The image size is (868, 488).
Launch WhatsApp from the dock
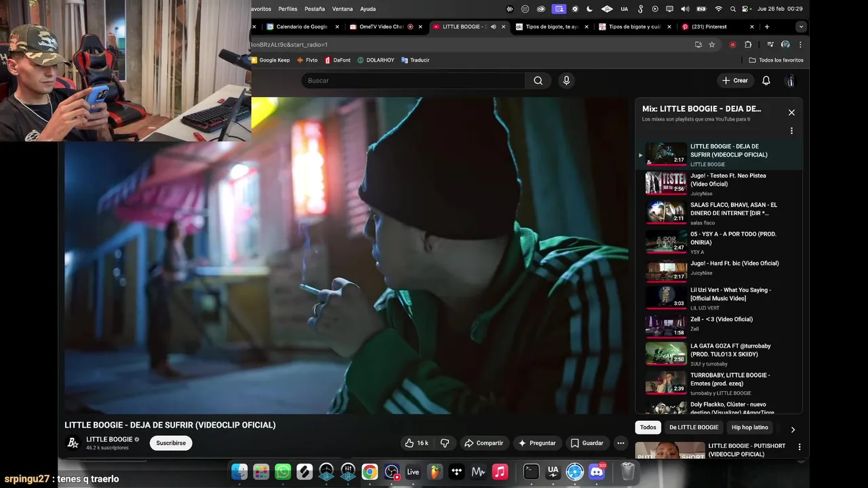[283, 472]
